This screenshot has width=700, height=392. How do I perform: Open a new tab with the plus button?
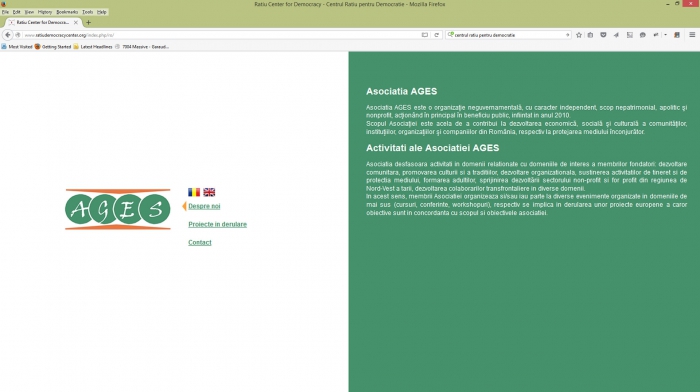tap(88, 22)
